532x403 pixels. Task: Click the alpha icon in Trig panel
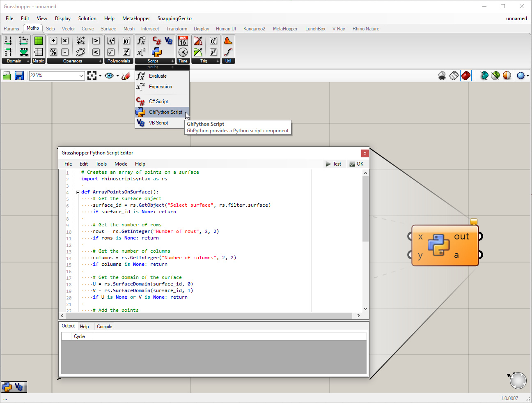tap(213, 41)
